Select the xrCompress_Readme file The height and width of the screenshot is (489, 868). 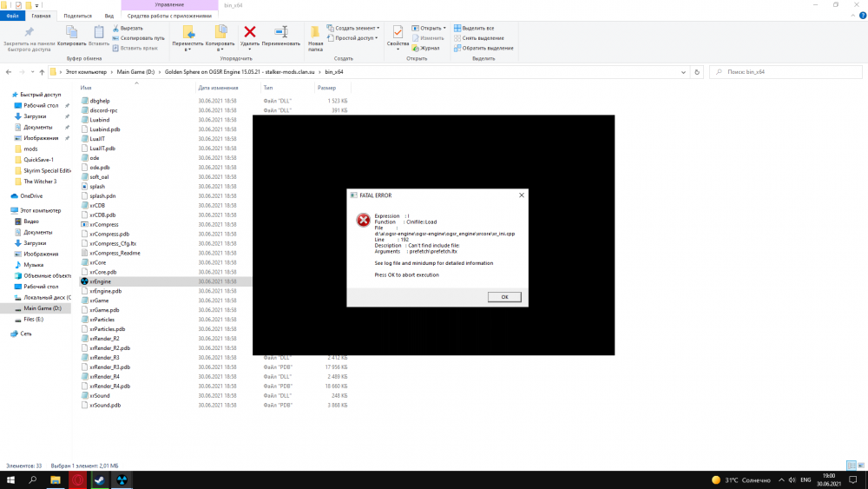click(115, 253)
